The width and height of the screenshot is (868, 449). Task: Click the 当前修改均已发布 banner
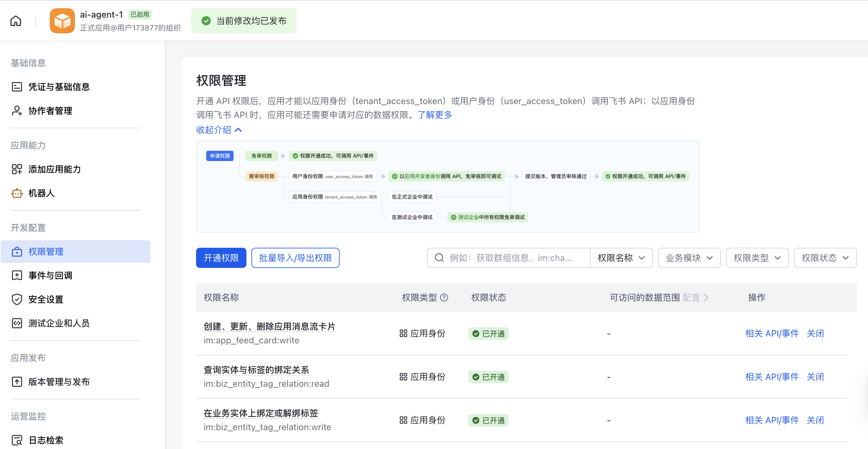pos(244,21)
